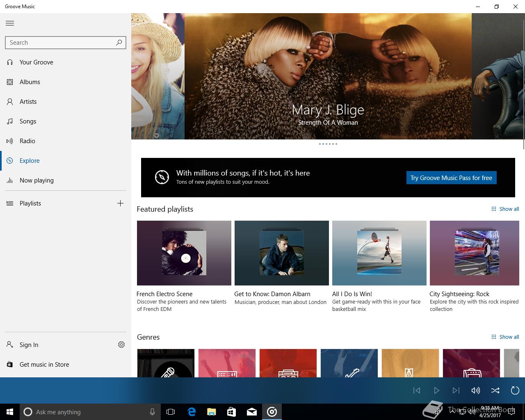This screenshot has height=420, width=525.
Task: Open French Electro Scene playlist thumbnail
Action: (184, 253)
